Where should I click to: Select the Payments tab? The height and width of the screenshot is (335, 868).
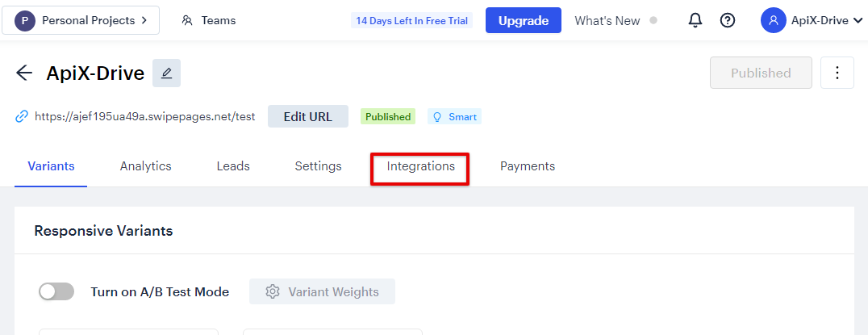tap(528, 166)
